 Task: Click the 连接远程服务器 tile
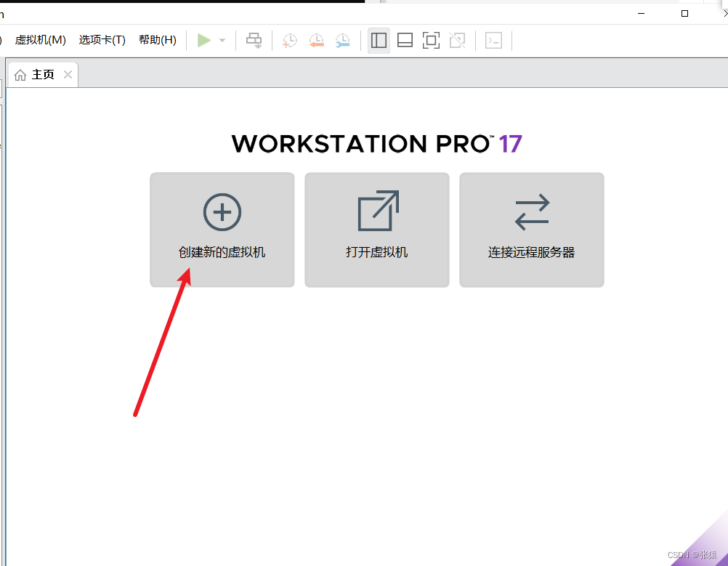click(532, 230)
